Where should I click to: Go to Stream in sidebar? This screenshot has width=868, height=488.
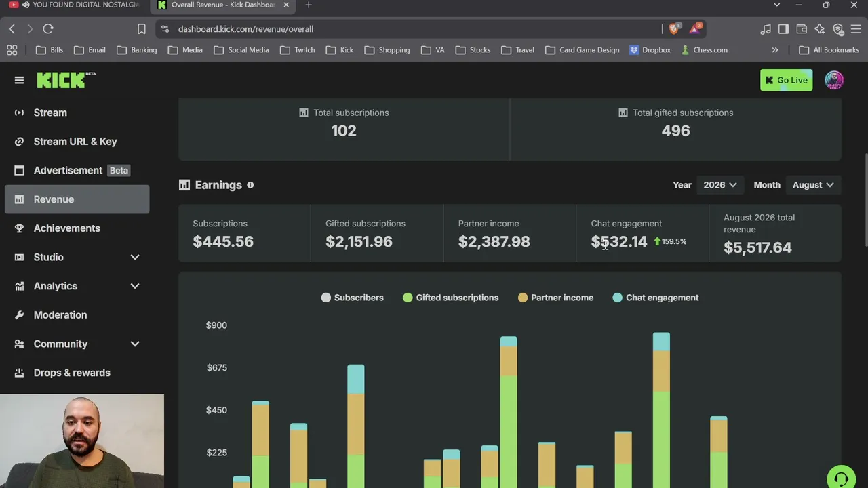tap(77, 113)
